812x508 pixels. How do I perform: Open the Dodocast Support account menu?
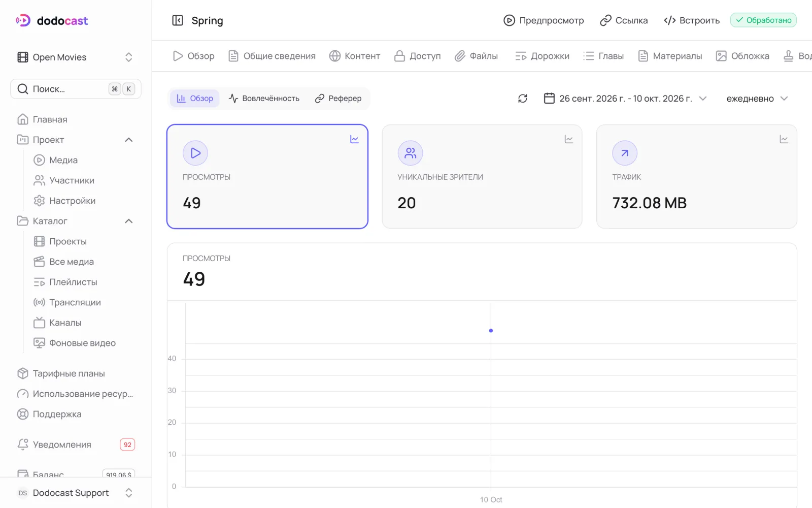point(76,493)
